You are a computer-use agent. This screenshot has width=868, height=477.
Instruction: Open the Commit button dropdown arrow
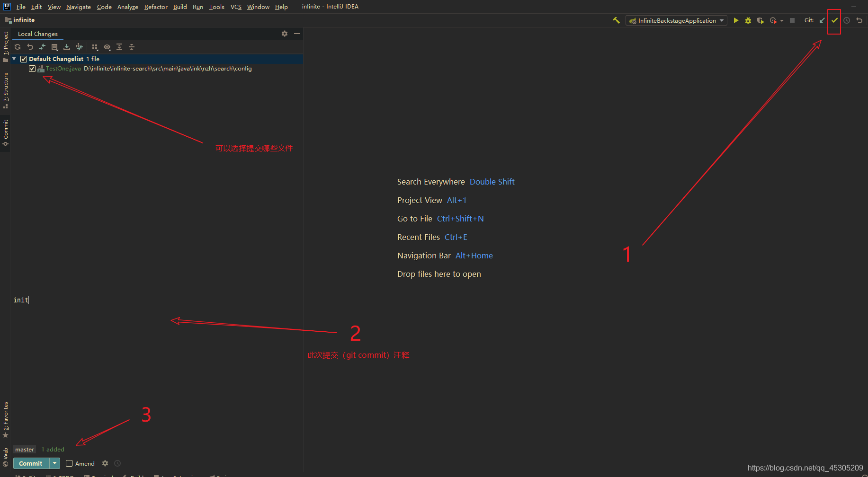[55, 463]
